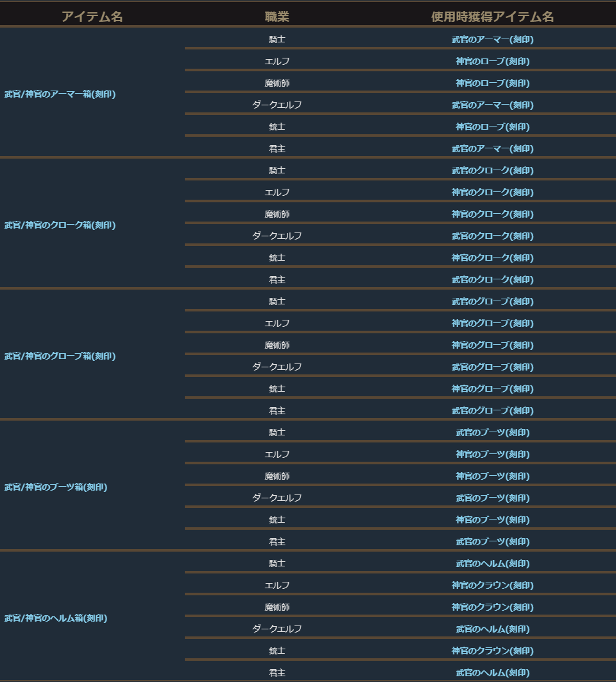
Task: Click 神官のブーツ(刻印) in the 銃士 row
Action: point(492,520)
